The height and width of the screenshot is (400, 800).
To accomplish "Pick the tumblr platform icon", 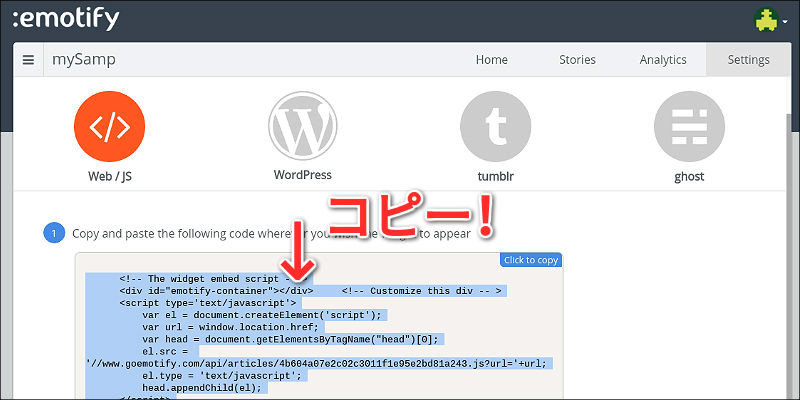I will [495, 127].
